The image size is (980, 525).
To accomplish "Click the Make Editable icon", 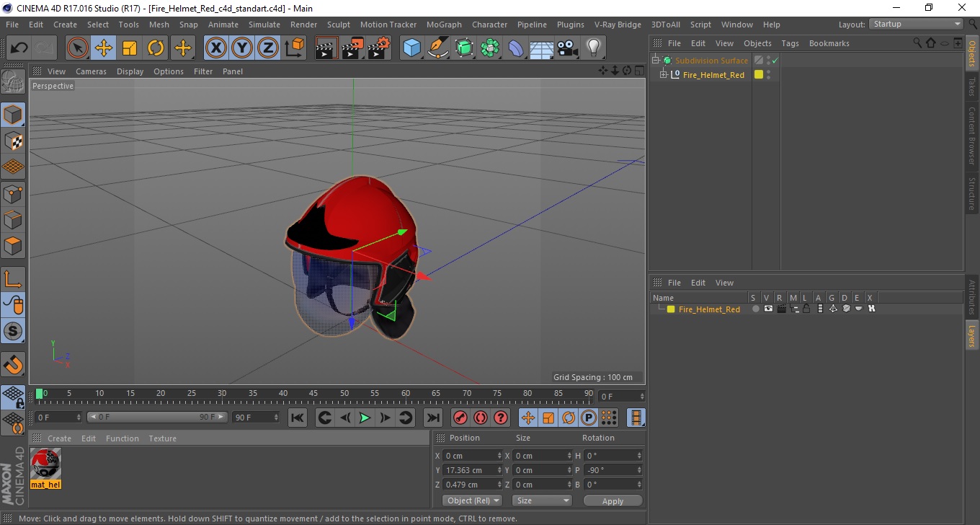I will pyautogui.click(x=13, y=81).
